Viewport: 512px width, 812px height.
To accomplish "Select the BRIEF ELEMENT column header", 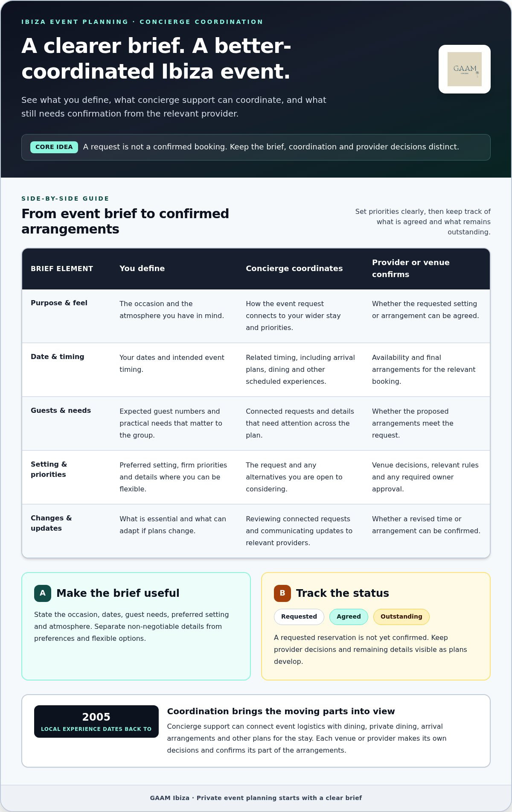I will tap(62, 269).
